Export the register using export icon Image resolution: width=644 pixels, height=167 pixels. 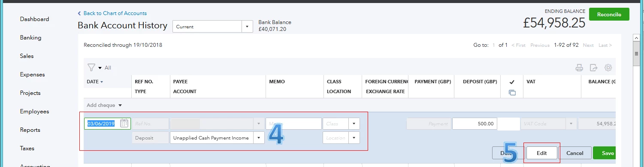pyautogui.click(x=594, y=67)
